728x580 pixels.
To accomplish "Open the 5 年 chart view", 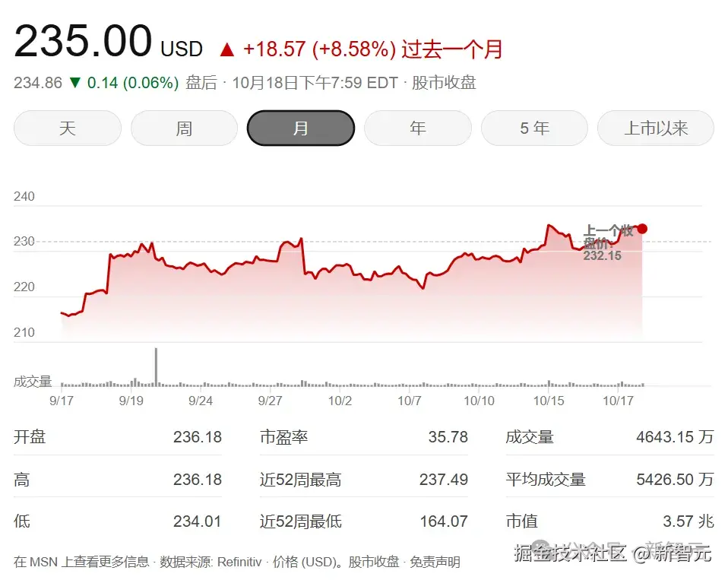I will click(x=534, y=128).
